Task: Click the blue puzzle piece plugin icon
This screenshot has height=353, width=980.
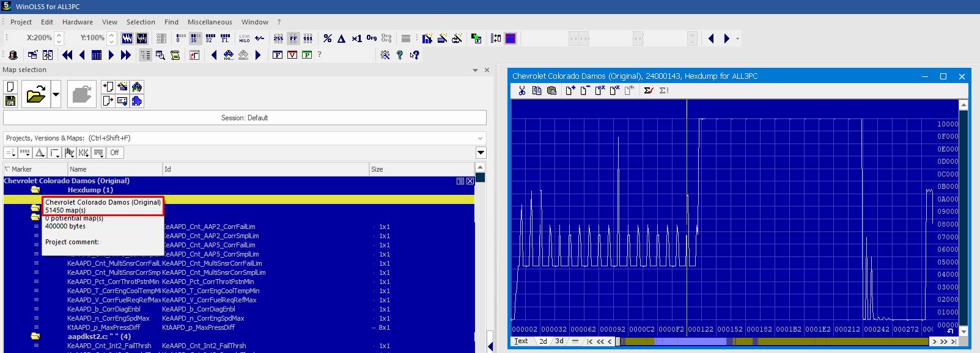Action: (x=137, y=101)
